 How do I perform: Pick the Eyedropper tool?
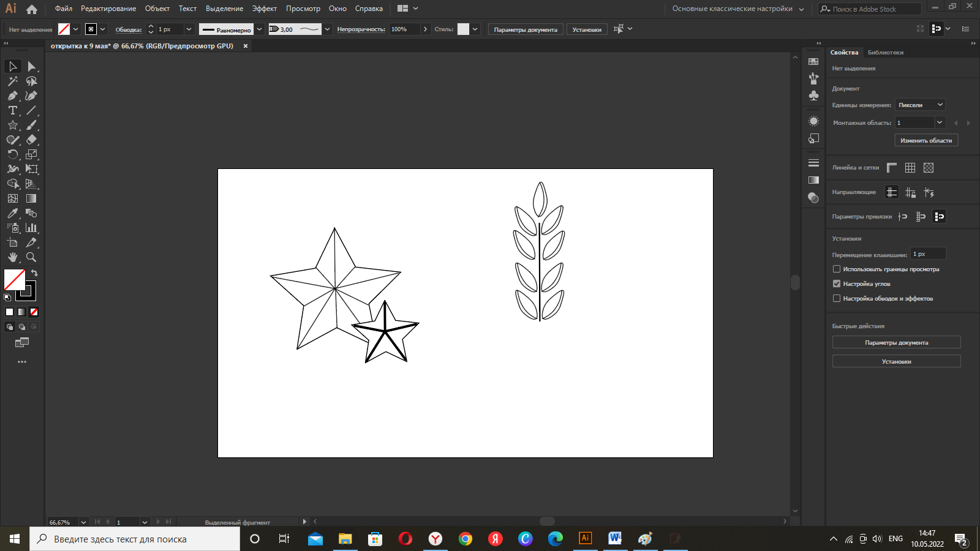12,214
